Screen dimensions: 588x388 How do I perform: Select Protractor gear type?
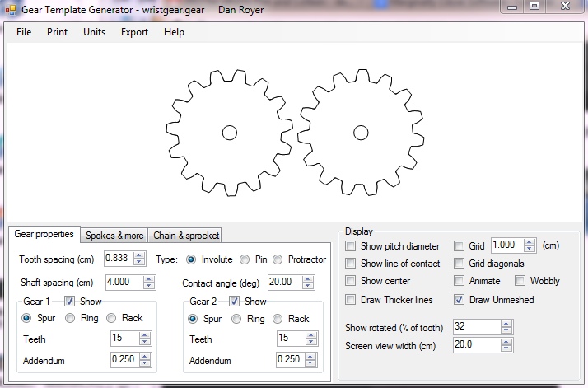pyautogui.click(x=278, y=259)
